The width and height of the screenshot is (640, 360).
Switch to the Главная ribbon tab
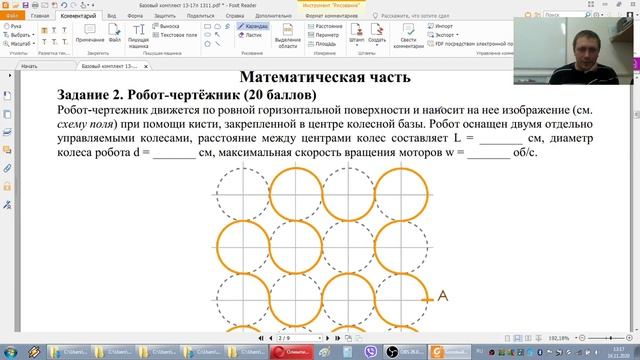pos(40,16)
